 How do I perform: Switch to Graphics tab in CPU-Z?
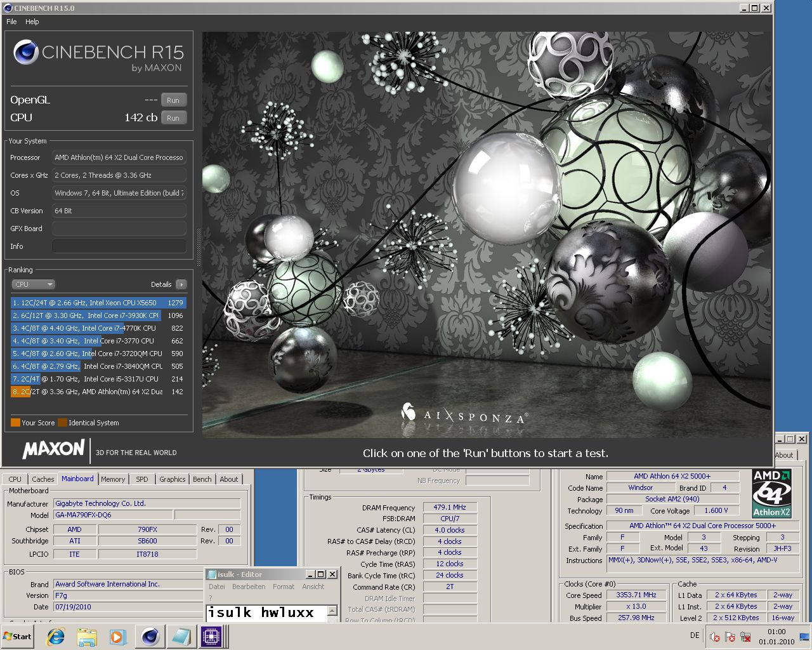click(173, 479)
